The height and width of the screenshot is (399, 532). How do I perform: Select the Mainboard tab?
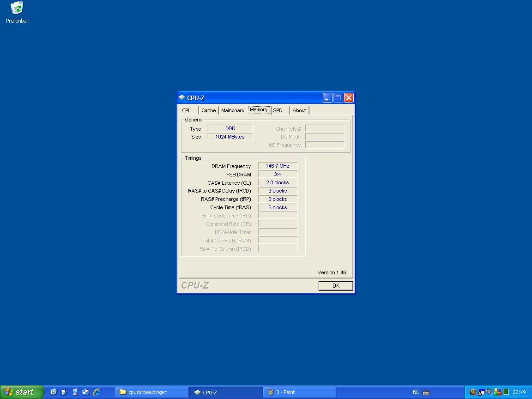pos(233,110)
